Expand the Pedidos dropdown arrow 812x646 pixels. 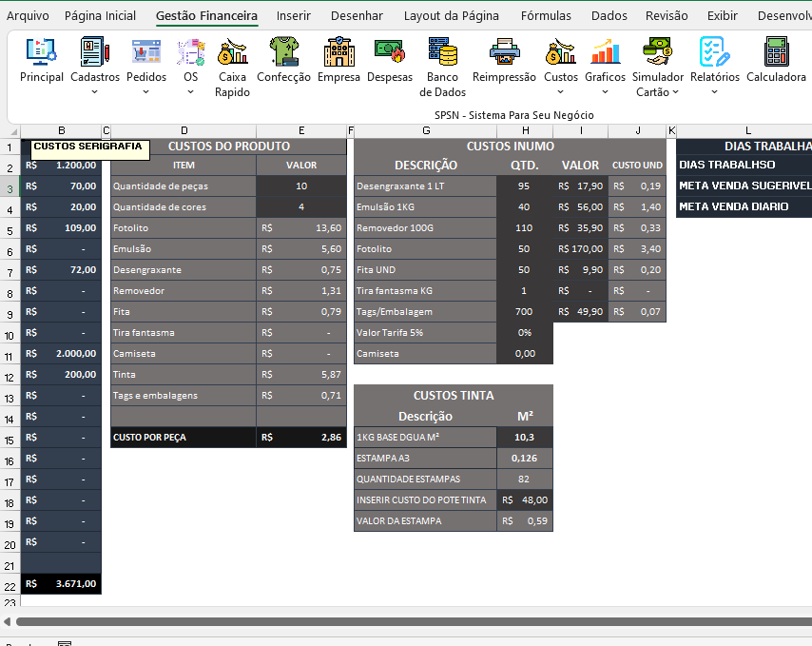pos(146,91)
